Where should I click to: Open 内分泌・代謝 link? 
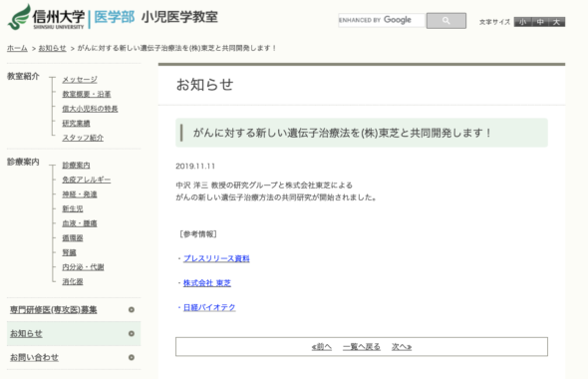(83, 267)
